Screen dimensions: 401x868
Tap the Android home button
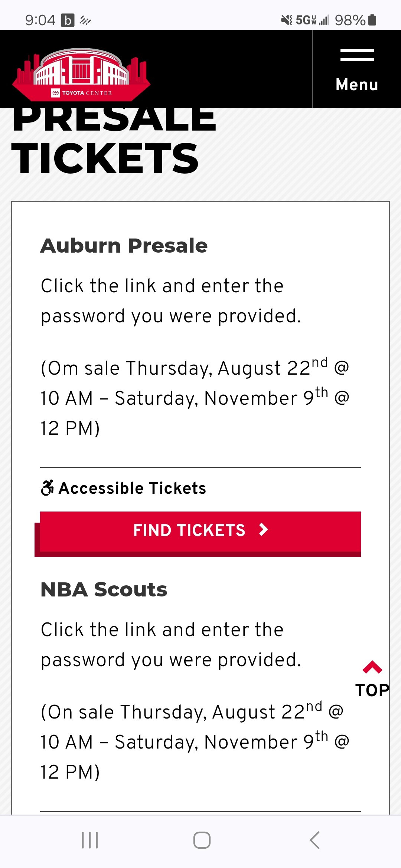(x=202, y=840)
